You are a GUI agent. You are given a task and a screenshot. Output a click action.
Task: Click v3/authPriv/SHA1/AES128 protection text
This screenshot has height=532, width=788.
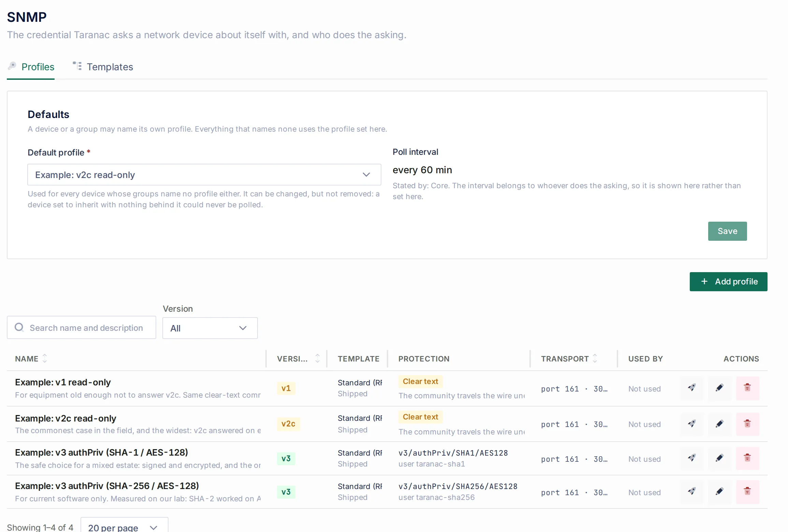pos(453,453)
